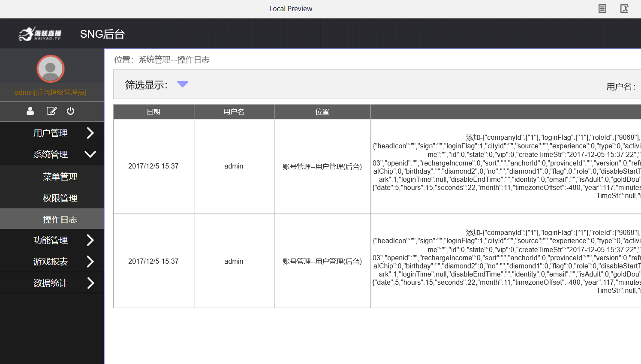Open 菜单管理 submenu entry
This screenshot has width=641, height=364.
click(x=60, y=177)
